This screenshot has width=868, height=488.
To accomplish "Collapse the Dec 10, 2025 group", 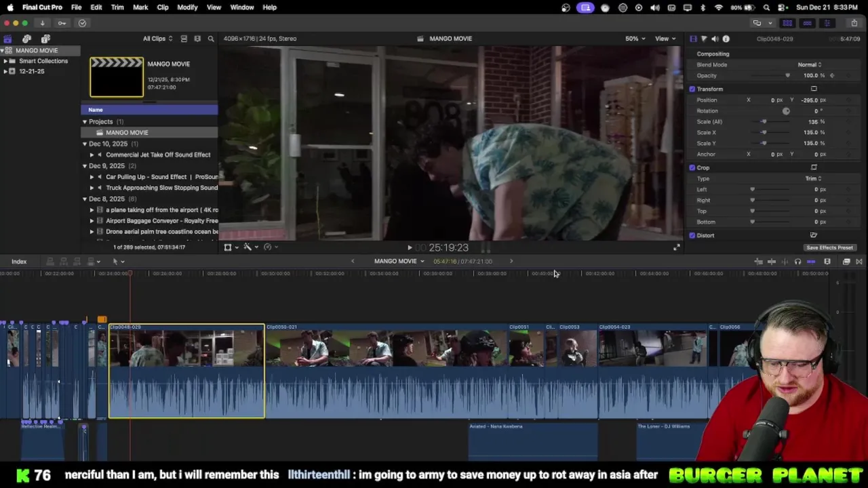I will [x=85, y=144].
